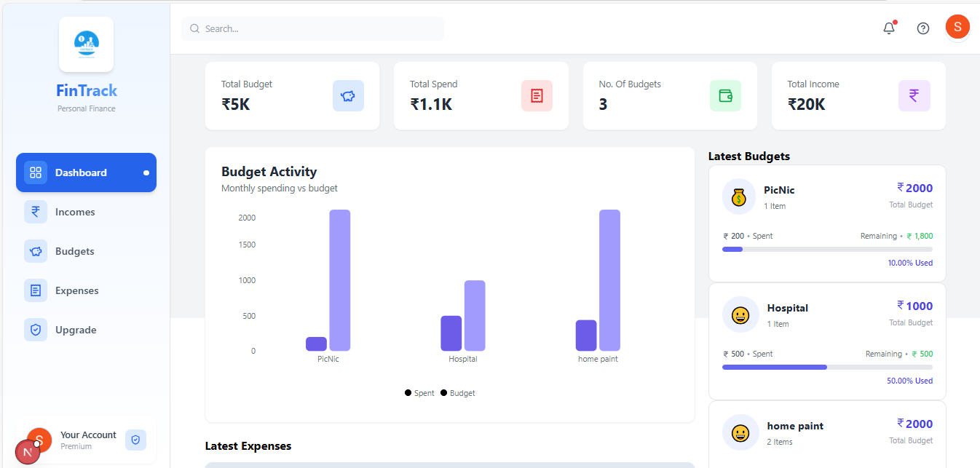
Task: Click the purple rupee Total Income icon
Action: coord(914,95)
